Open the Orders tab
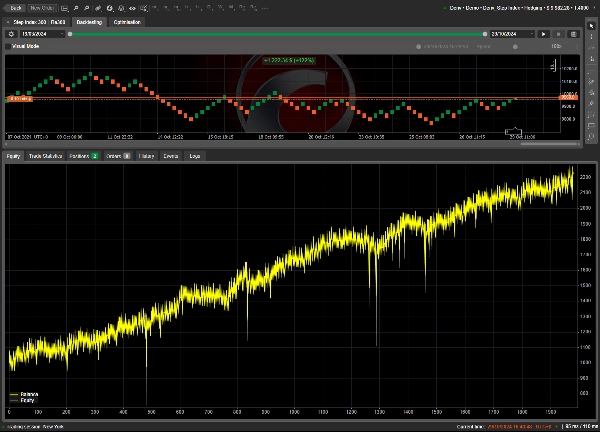Screen dimensions: 600x432 [x=118, y=156]
